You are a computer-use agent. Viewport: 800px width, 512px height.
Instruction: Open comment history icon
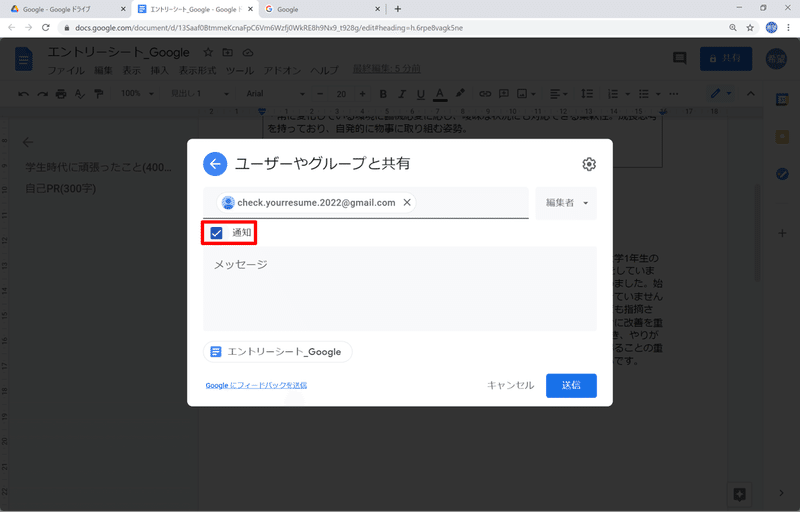coord(680,59)
